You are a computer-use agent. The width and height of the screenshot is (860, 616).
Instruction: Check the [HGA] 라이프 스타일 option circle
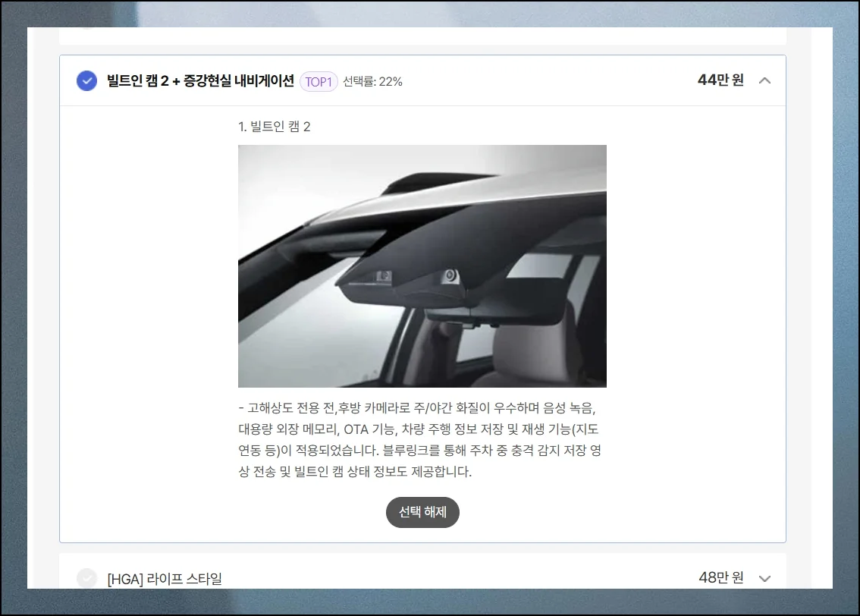[x=86, y=578]
